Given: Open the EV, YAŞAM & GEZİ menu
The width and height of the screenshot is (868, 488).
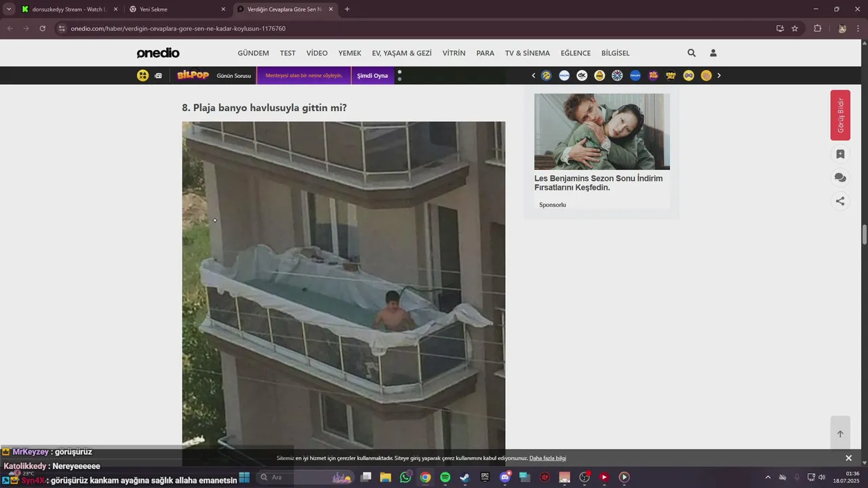Looking at the screenshot, I should (x=401, y=53).
